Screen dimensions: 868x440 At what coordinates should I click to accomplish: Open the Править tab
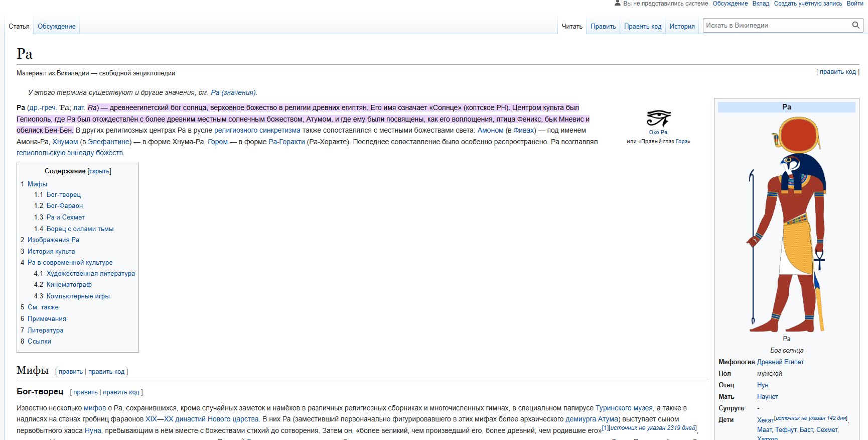603,27
